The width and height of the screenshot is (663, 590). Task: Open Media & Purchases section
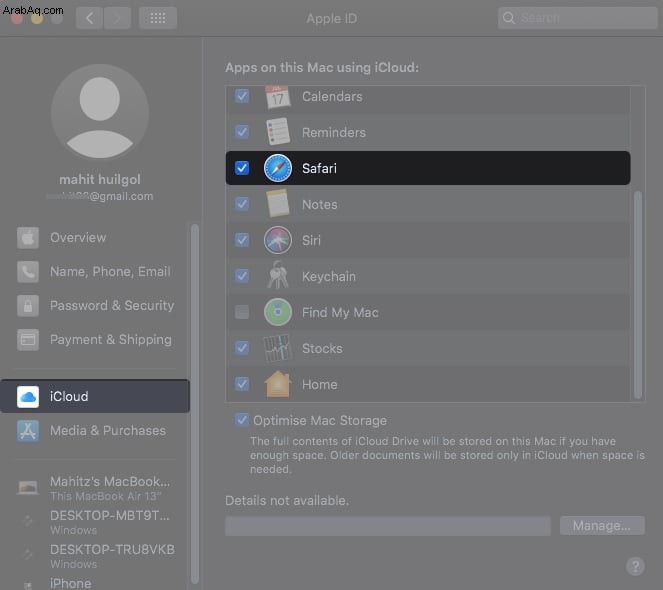[95, 431]
